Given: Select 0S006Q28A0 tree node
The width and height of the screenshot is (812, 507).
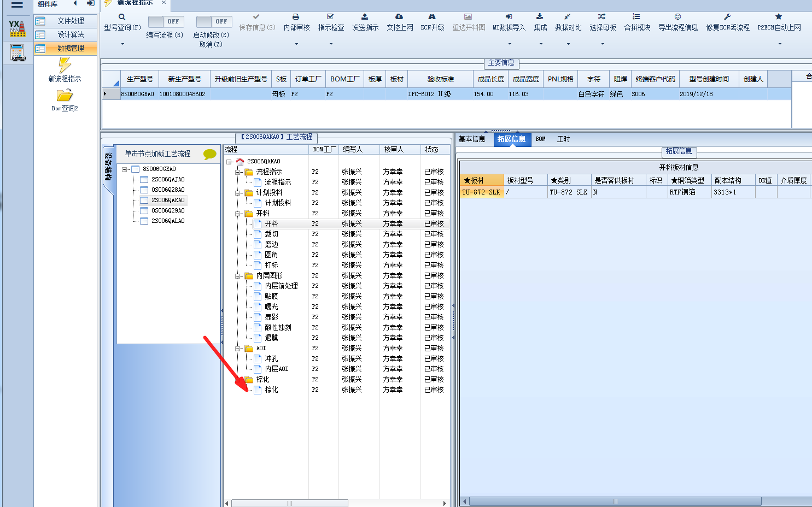Looking at the screenshot, I should tap(168, 190).
